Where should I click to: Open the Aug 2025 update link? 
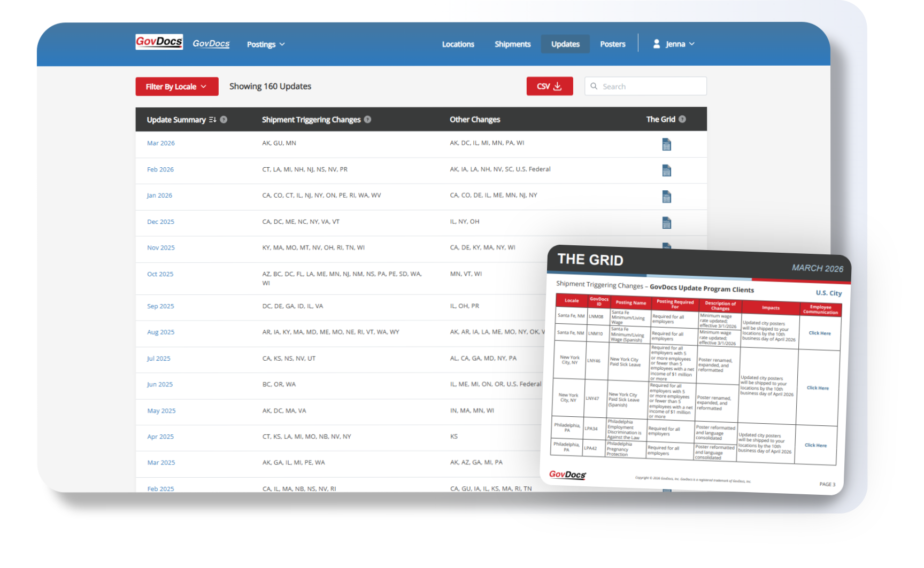pyautogui.click(x=160, y=332)
